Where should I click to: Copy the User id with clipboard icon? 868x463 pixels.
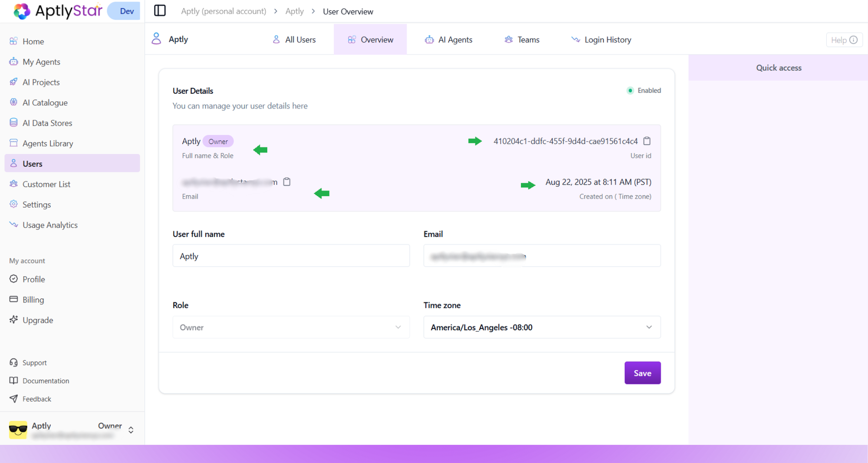point(647,141)
